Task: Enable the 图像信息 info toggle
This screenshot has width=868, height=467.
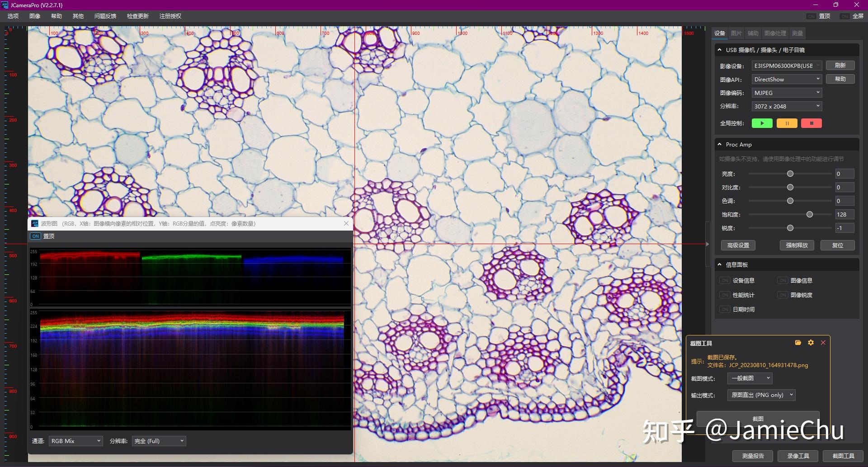Action: coord(783,281)
